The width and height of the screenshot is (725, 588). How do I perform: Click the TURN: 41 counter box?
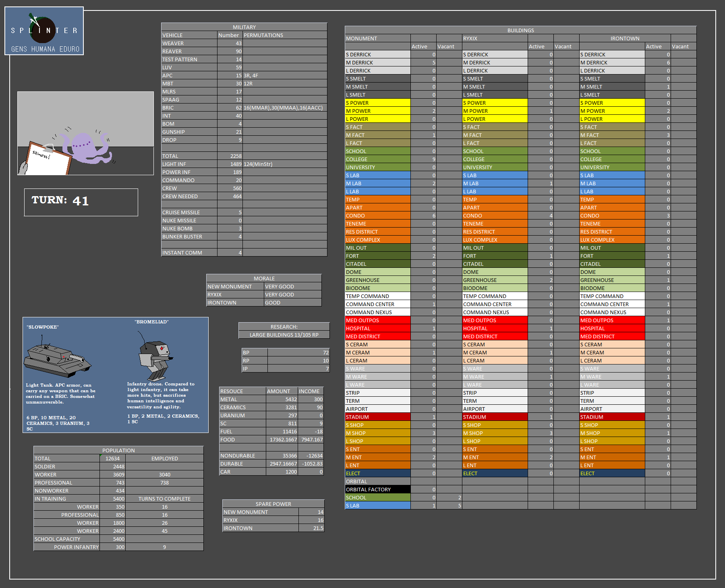pyautogui.click(x=81, y=202)
